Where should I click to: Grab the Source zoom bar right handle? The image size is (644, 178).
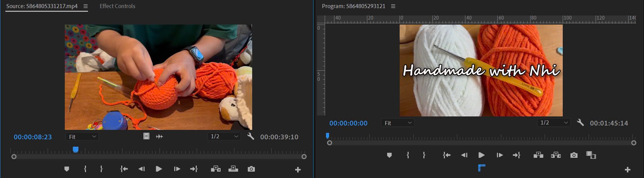click(x=304, y=156)
